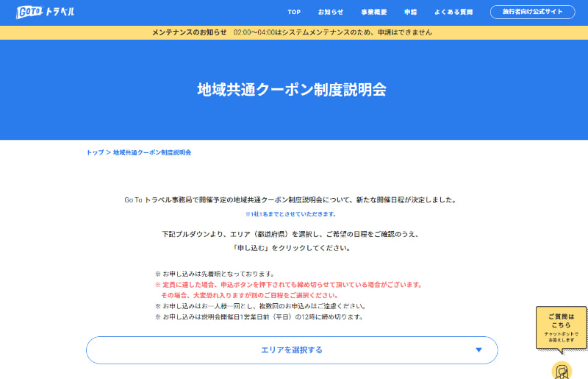Image resolution: width=588 pixels, height=379 pixels.
Task: Visit the 旅行者向け公式サイト button
Action: point(532,12)
